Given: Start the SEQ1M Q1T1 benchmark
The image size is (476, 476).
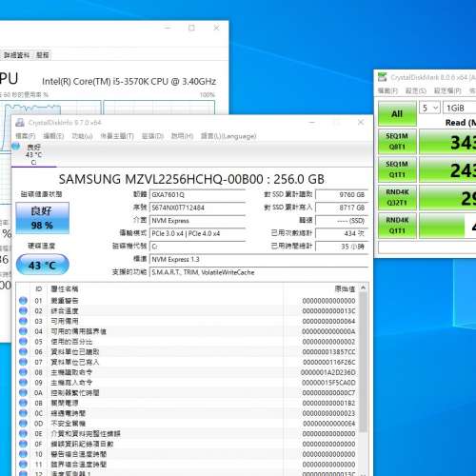Looking at the screenshot, I should click(397, 169).
